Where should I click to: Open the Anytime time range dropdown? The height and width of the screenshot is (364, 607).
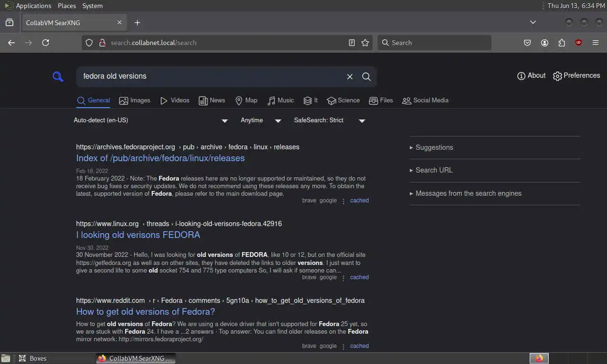pyautogui.click(x=261, y=120)
